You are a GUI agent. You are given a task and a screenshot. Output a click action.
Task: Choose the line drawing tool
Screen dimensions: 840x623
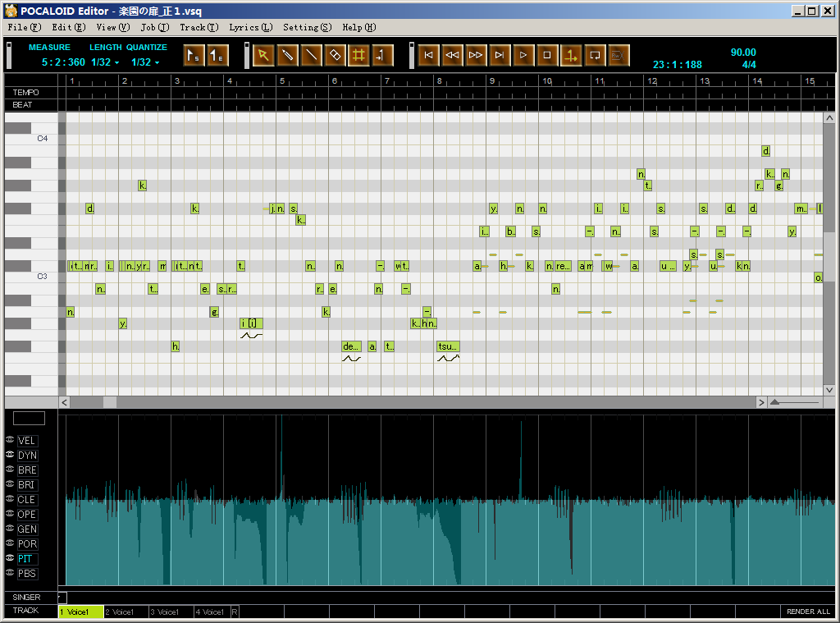tap(311, 55)
